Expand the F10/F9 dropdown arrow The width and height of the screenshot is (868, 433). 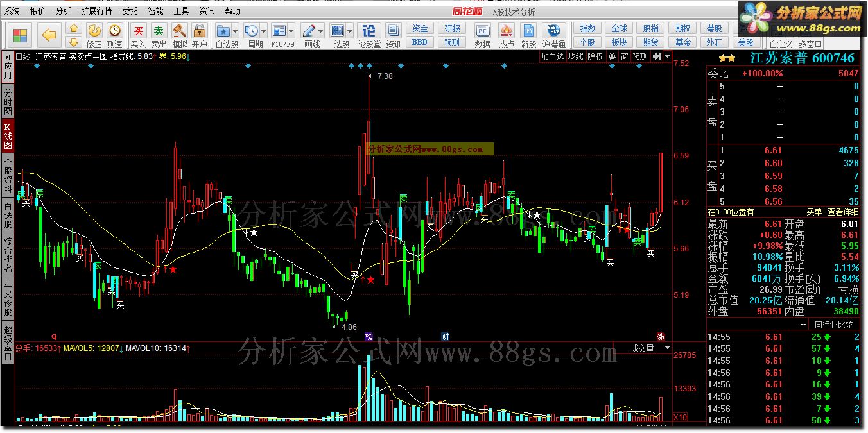click(291, 31)
